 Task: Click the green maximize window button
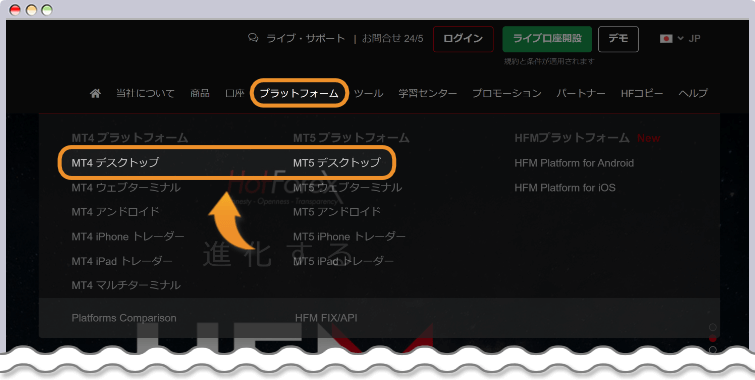point(47,10)
